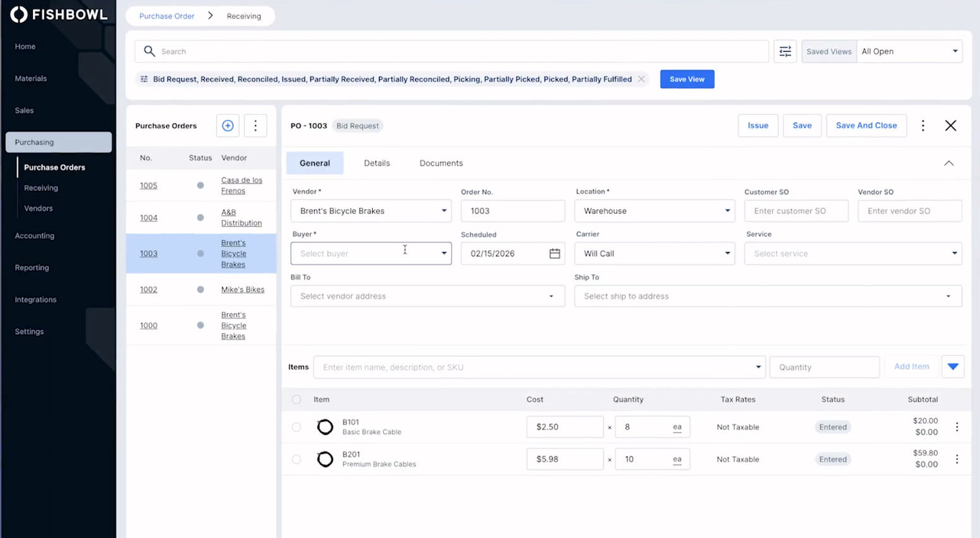Click the magnifying glass search icon
980x538 pixels.
click(149, 51)
